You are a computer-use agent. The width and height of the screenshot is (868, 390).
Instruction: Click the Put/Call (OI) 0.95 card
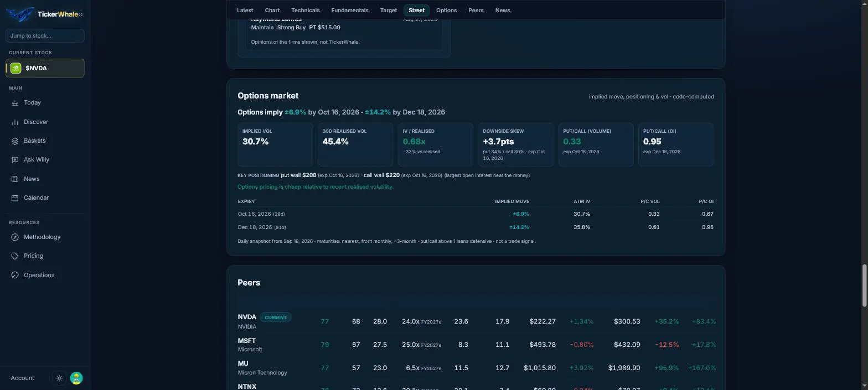click(676, 144)
